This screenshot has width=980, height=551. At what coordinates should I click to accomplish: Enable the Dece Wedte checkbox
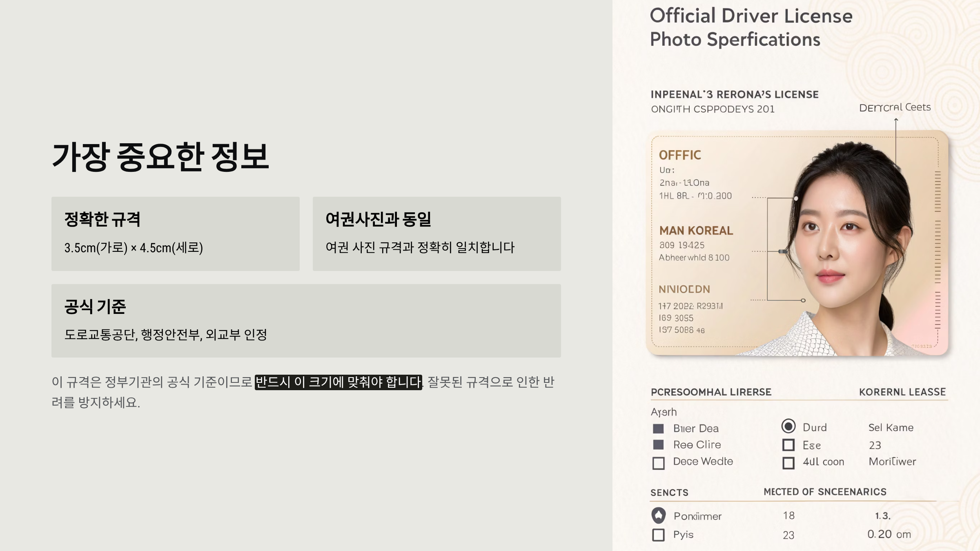(658, 463)
